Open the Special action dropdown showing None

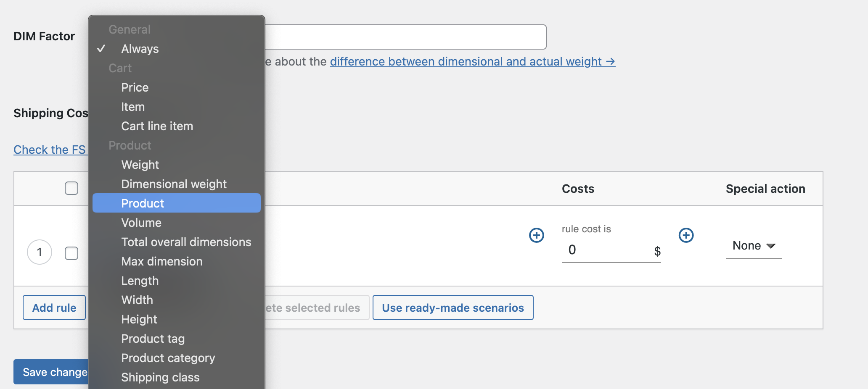753,245
